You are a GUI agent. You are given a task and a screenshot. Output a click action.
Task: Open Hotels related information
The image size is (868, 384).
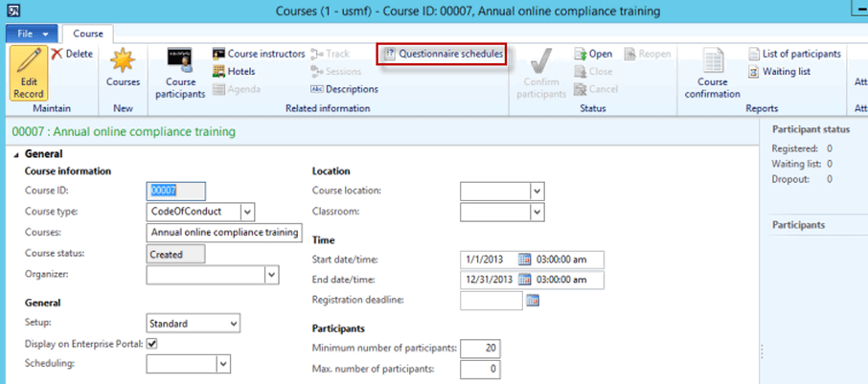coord(234,72)
